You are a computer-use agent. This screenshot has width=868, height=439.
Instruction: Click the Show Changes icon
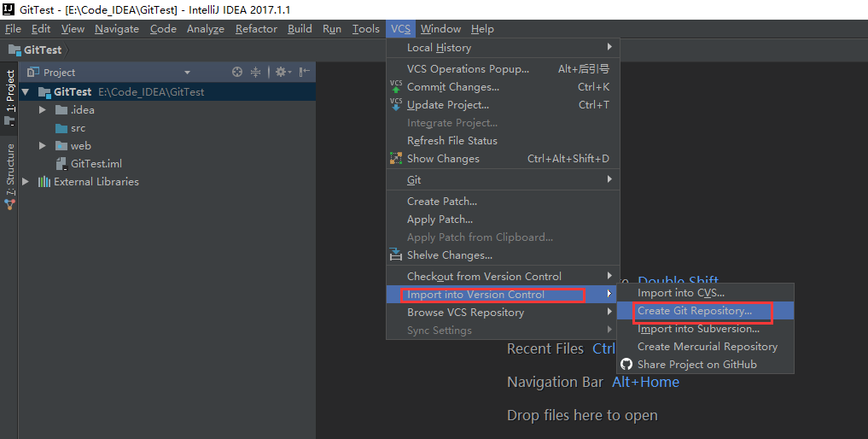pyautogui.click(x=396, y=158)
